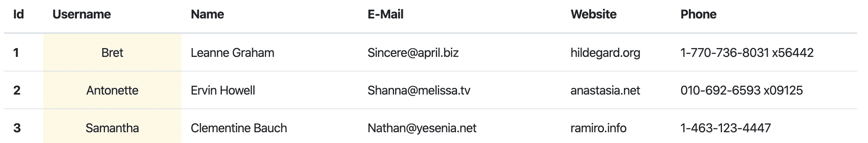The image size is (868, 143).
Task: Select the Website column header
Action: (x=593, y=14)
